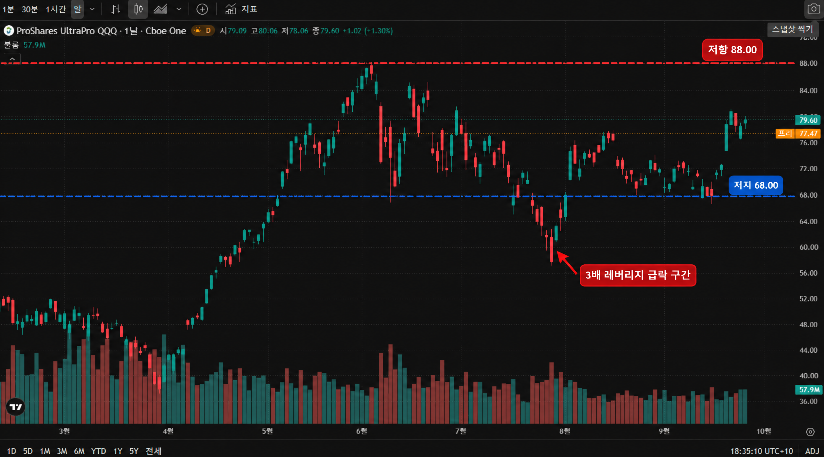The image size is (824, 457).
Task: Click the 68.00 price axis label
Action: (808, 195)
